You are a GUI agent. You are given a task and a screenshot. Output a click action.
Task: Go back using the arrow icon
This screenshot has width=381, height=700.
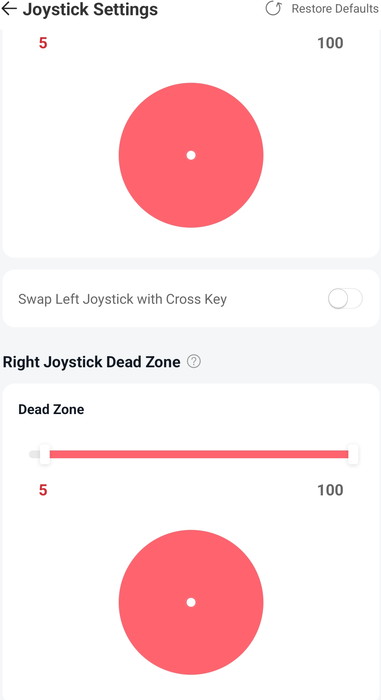(x=9, y=9)
